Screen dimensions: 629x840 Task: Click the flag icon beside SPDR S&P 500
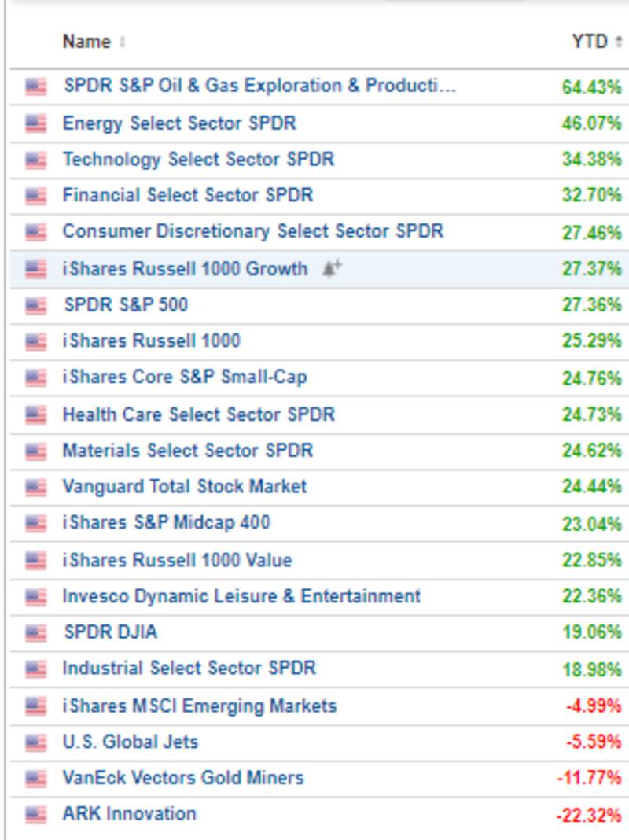point(35,305)
